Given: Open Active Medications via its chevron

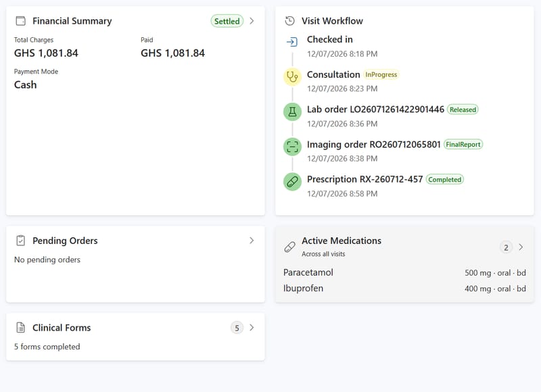Looking at the screenshot, I should pyautogui.click(x=521, y=247).
